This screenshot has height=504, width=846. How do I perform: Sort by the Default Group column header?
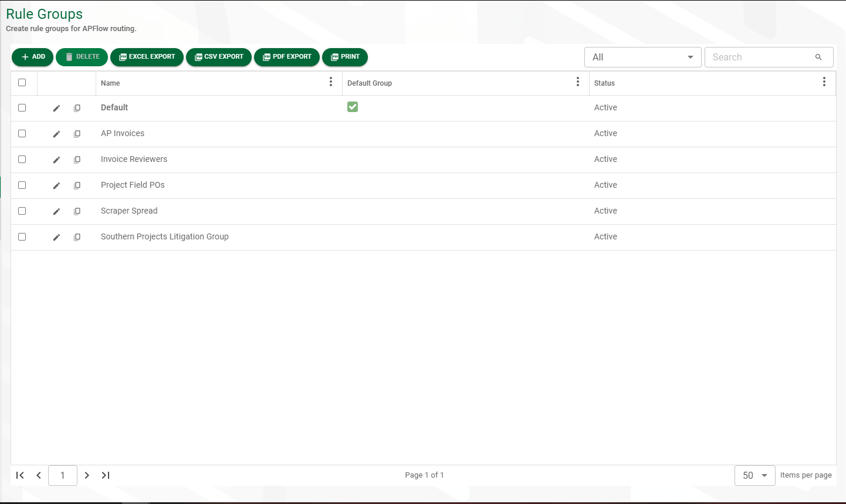tap(370, 83)
